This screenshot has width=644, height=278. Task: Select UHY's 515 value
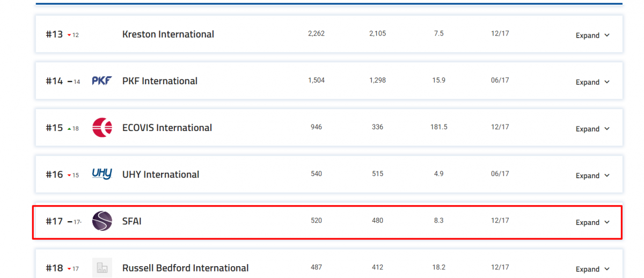click(377, 173)
